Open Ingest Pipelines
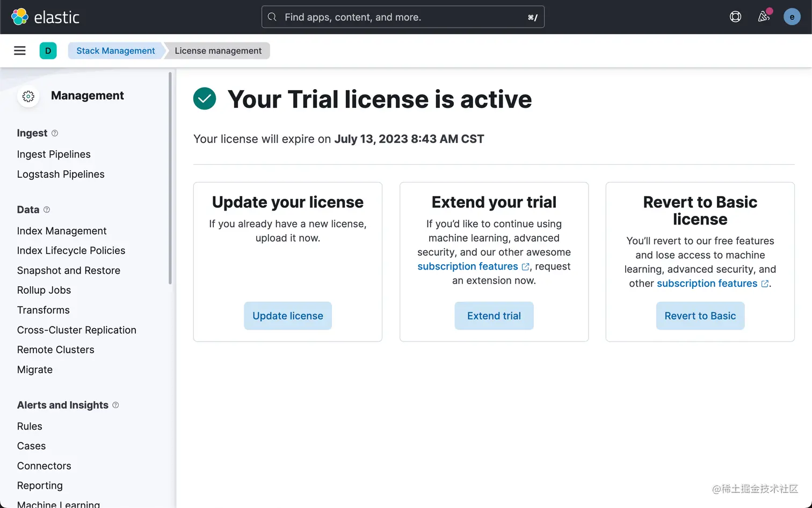The image size is (812, 508). pyautogui.click(x=54, y=154)
